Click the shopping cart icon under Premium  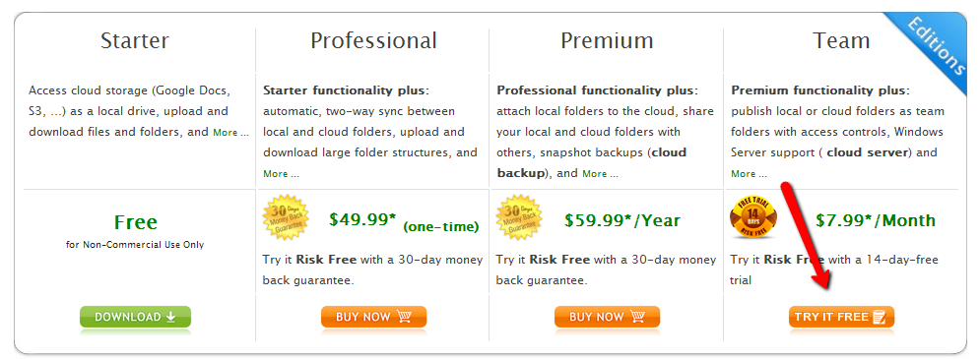pos(637,317)
